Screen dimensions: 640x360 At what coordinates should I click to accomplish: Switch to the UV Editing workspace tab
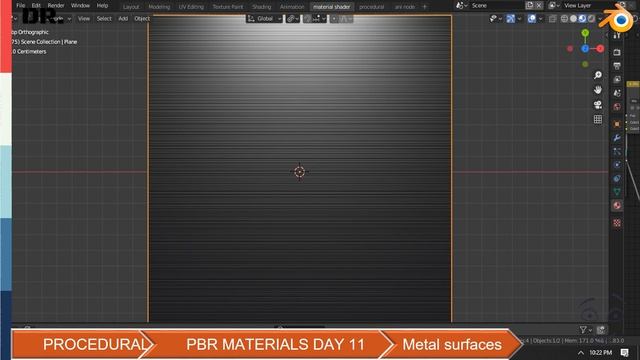coord(191,7)
